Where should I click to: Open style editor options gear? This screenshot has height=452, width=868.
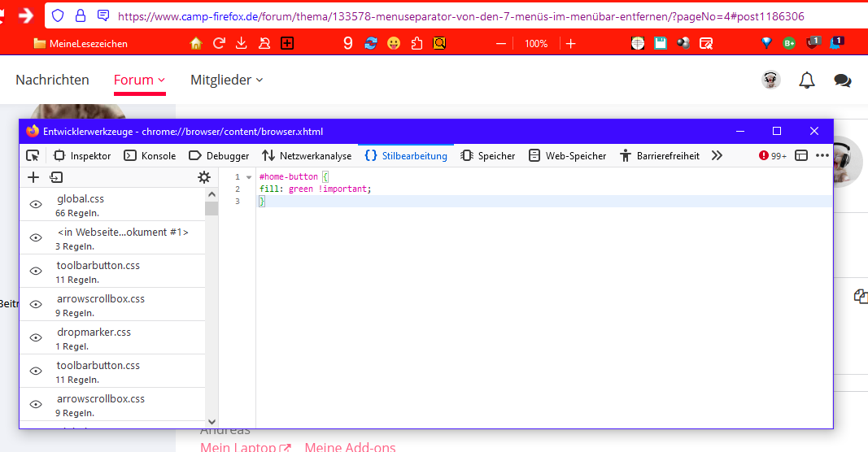pyautogui.click(x=204, y=177)
